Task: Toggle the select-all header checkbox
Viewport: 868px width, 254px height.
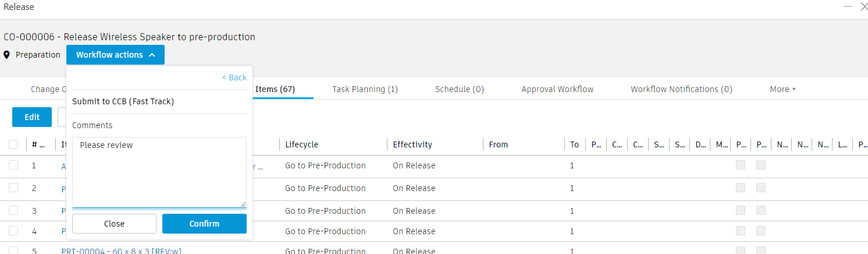Action: (x=13, y=144)
